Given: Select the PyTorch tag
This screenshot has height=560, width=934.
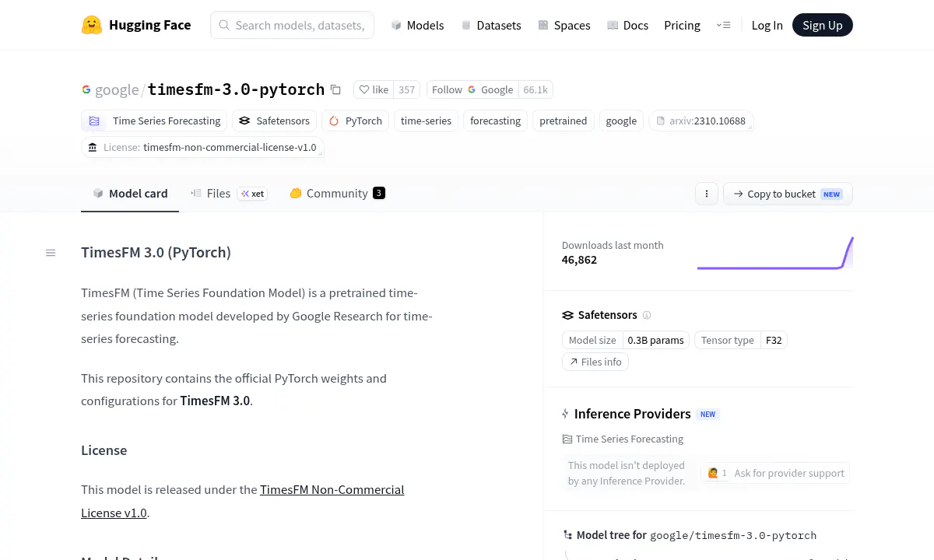Looking at the screenshot, I should 356,121.
